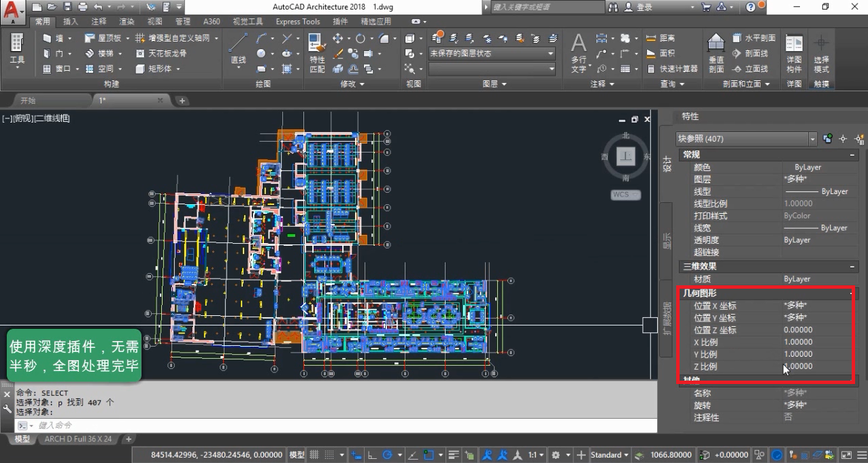Viewport: 868px width, 463px height.
Task: Add a new drawing tab with plus
Action: coord(182,100)
